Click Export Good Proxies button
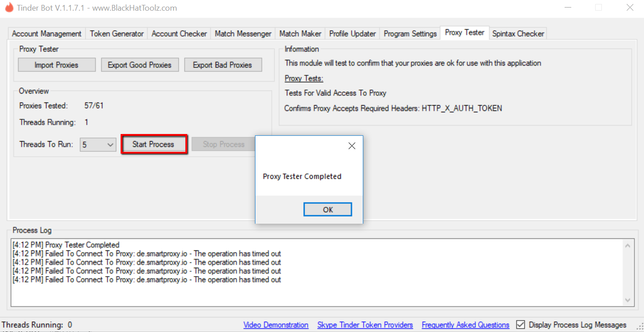Image resolution: width=644 pixels, height=332 pixels. click(x=139, y=65)
